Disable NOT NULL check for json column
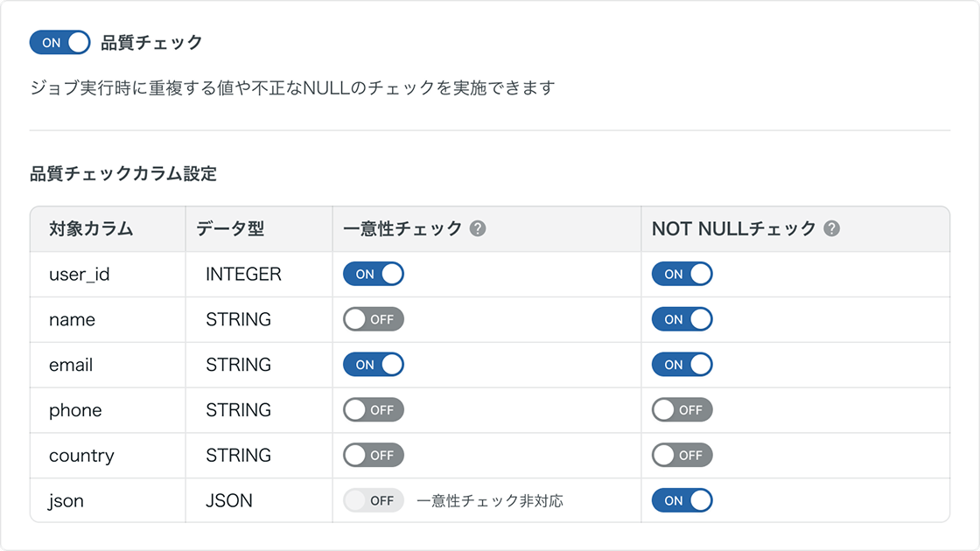The image size is (980, 551). point(682,501)
